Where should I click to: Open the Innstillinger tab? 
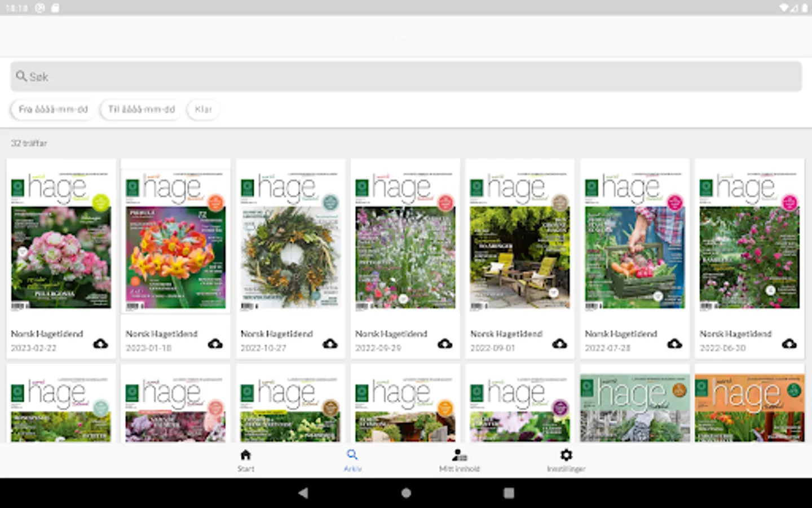tap(566, 460)
